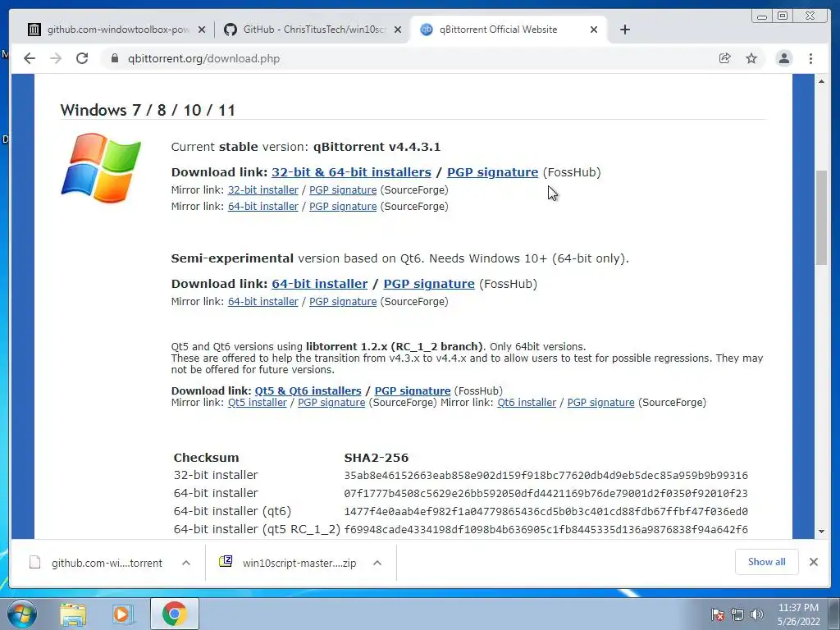Open PGP signature next to Qt6 installer

coord(600,402)
